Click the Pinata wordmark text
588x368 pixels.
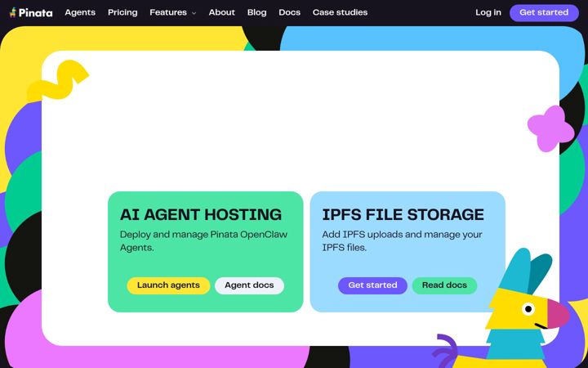tap(36, 13)
